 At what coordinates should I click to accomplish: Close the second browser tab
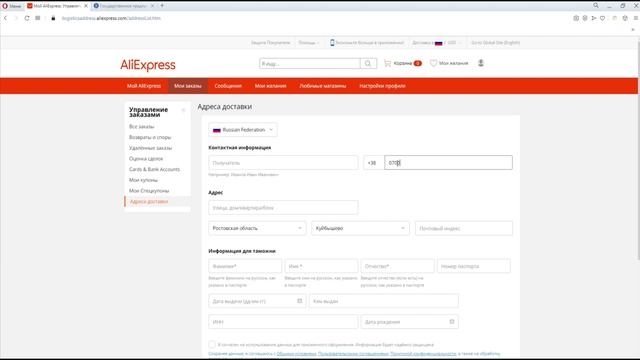(x=152, y=6)
